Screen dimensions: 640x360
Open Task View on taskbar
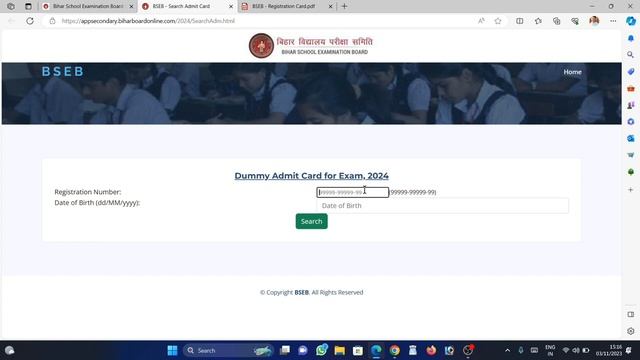click(284, 350)
